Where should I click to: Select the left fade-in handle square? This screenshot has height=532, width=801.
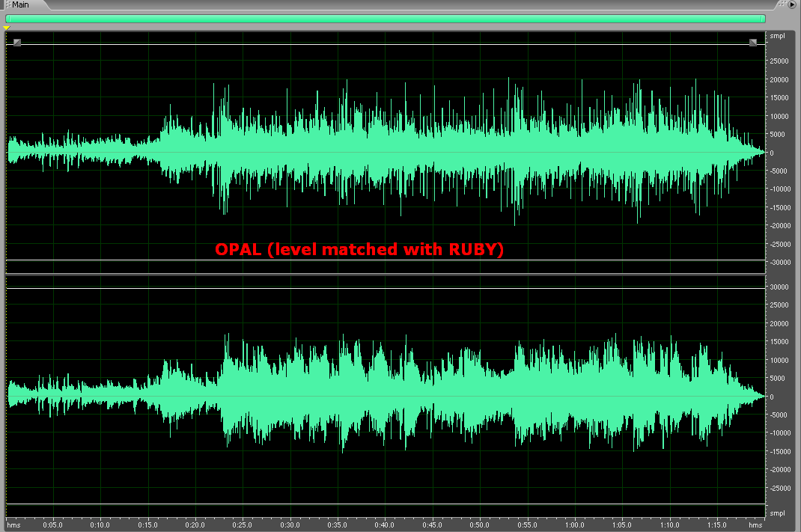point(17,43)
